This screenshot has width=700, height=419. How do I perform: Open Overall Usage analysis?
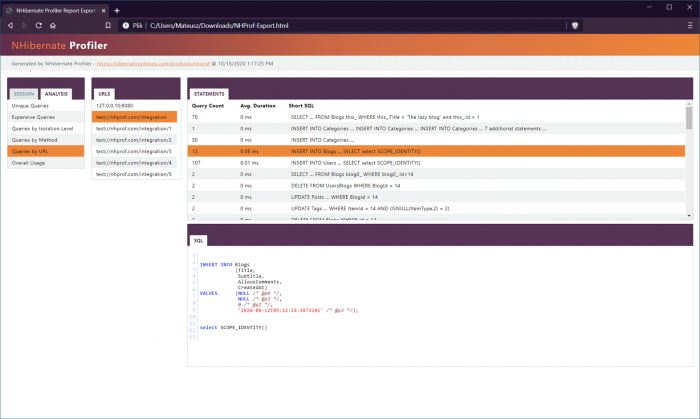46,163
